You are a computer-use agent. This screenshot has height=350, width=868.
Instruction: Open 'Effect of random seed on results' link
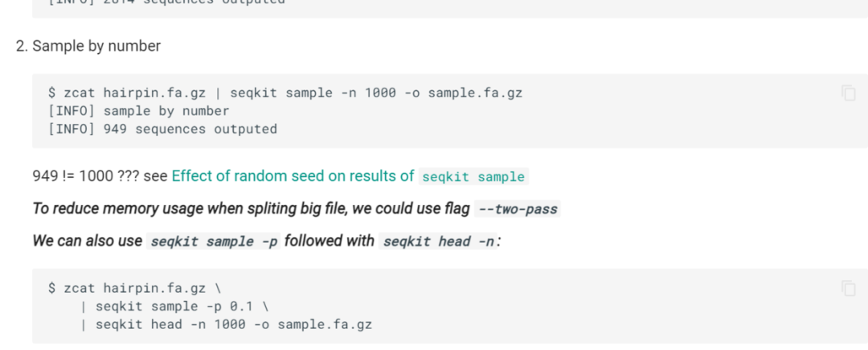tap(293, 176)
